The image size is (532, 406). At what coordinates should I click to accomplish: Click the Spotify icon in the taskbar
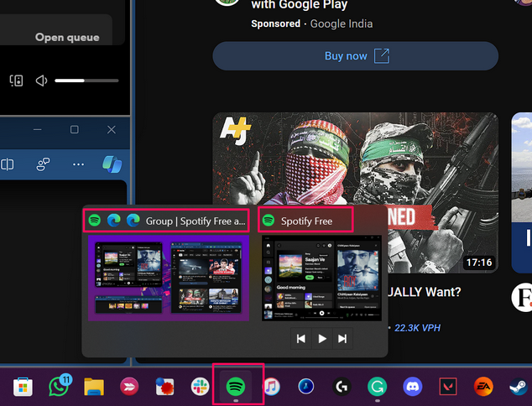point(237,386)
